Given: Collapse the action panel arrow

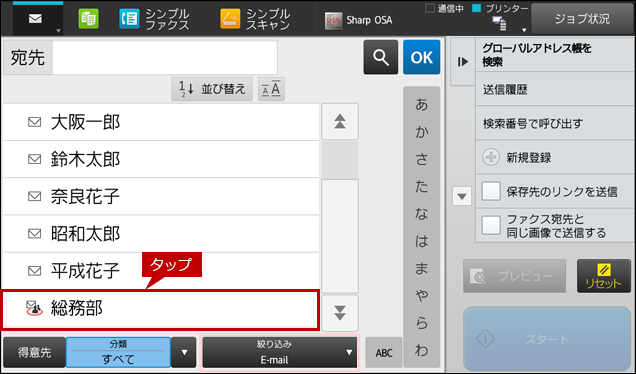Looking at the screenshot, I should 463,62.
